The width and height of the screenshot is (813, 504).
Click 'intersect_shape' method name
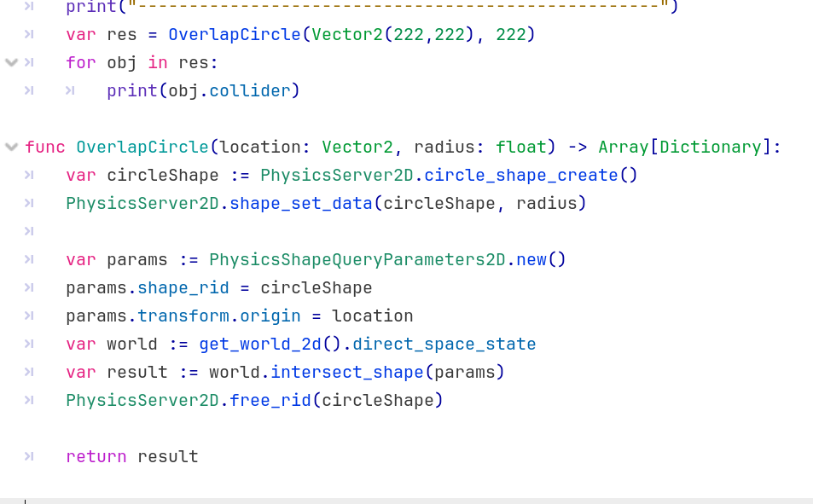pyautogui.click(x=347, y=373)
